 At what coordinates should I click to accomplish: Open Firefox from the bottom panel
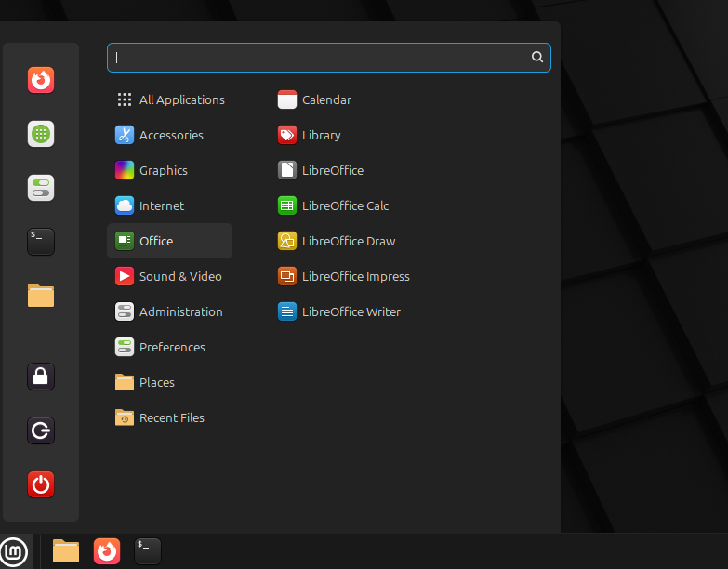point(107,551)
